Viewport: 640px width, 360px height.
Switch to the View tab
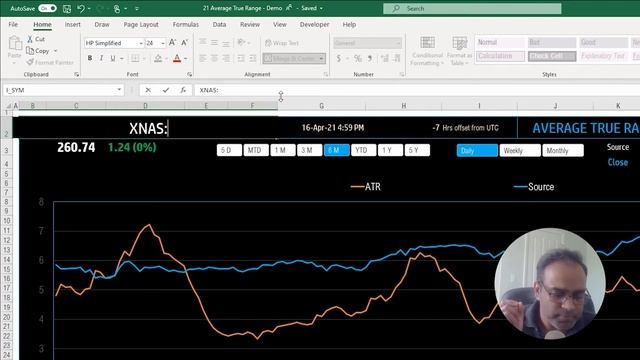tap(280, 24)
